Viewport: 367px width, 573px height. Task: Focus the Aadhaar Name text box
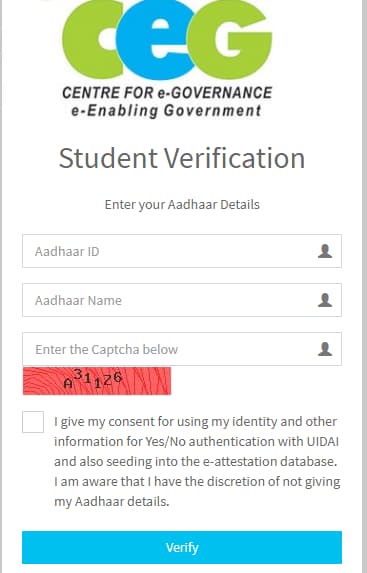pos(182,300)
